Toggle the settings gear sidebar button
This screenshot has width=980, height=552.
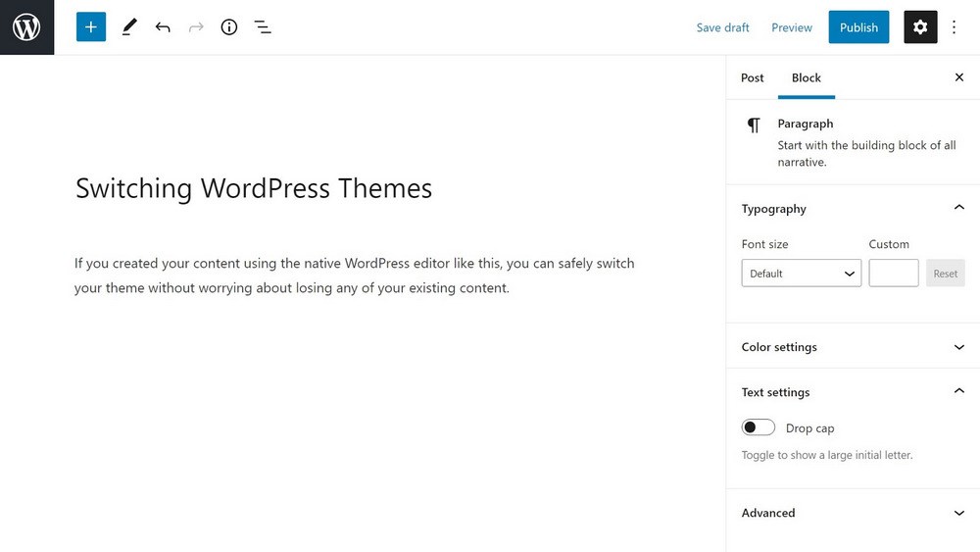(920, 26)
